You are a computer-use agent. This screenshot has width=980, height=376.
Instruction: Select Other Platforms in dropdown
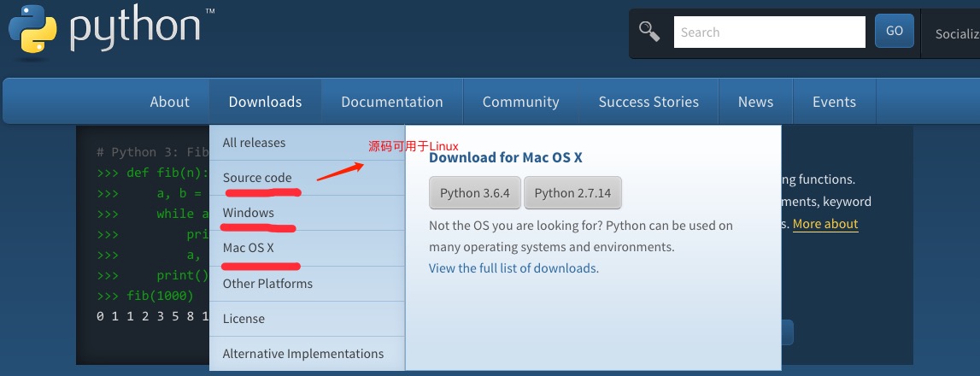pyautogui.click(x=307, y=284)
